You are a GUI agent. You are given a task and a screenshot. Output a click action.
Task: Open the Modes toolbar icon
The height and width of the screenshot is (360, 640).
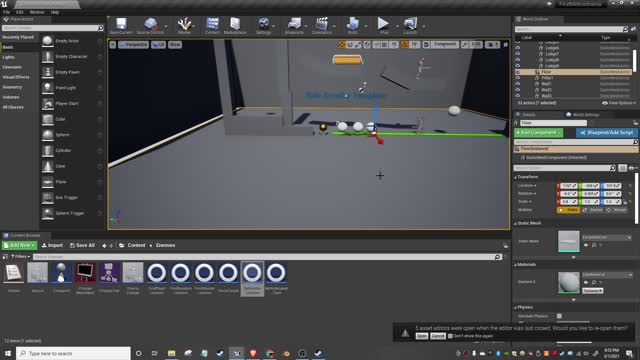coord(184,26)
